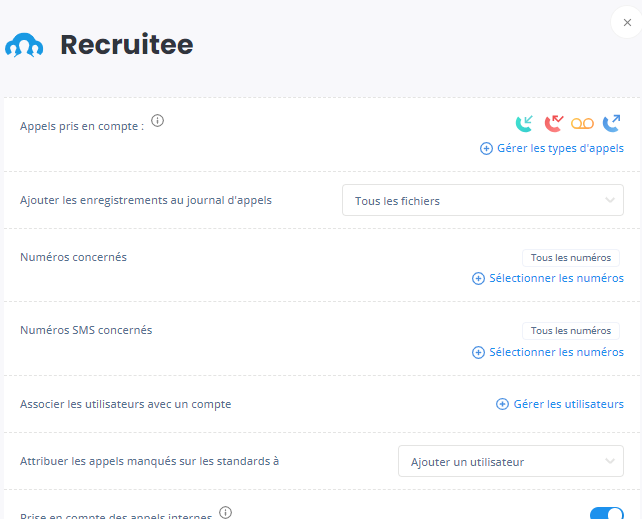Click Sélectionner les numéros under Numéros concernés
The image size is (642, 519).
[x=556, y=278]
